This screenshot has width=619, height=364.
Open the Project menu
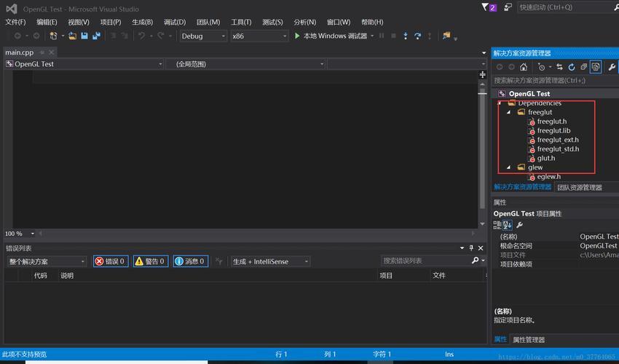click(111, 22)
